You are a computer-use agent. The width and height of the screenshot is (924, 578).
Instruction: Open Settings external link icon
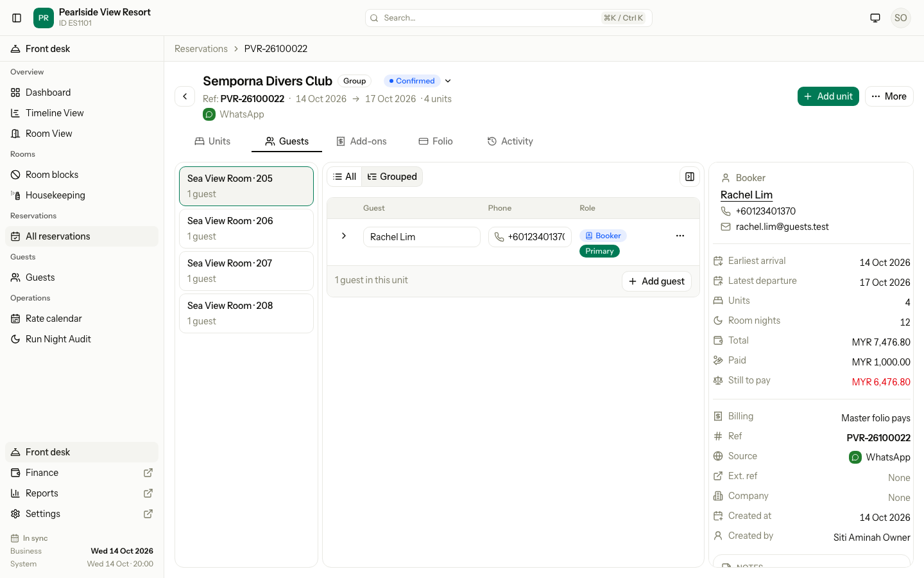coord(148,514)
